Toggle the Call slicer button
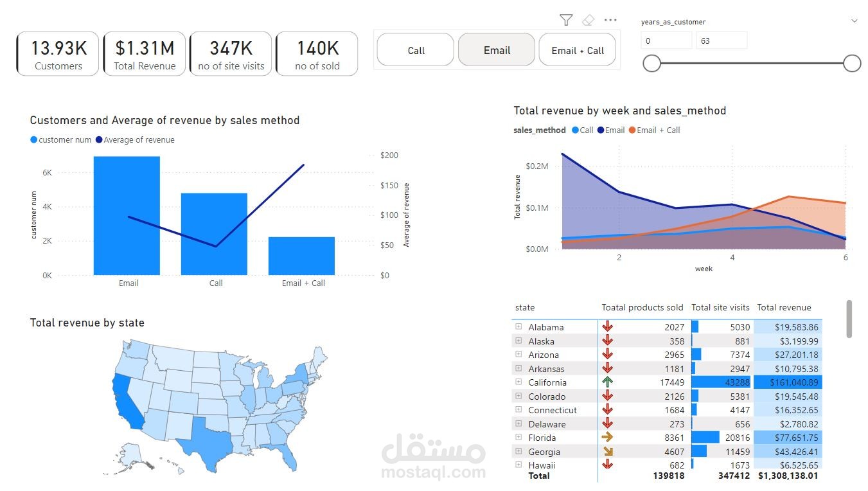The width and height of the screenshot is (868, 491). point(415,49)
